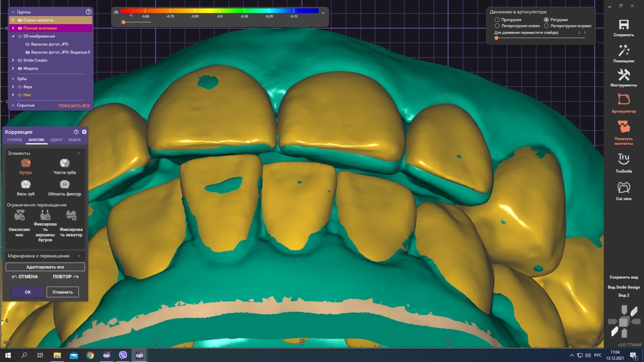This screenshot has width=644, height=362.
Task: Activate the Cut view tool
Action: 623,188
